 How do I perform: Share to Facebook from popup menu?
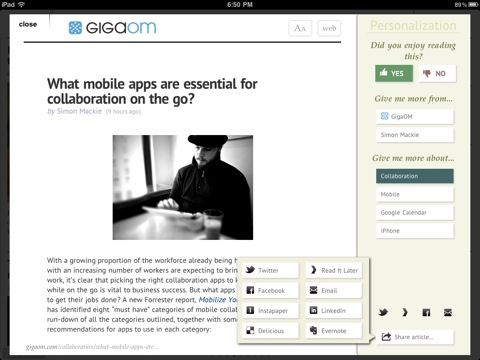click(x=270, y=290)
